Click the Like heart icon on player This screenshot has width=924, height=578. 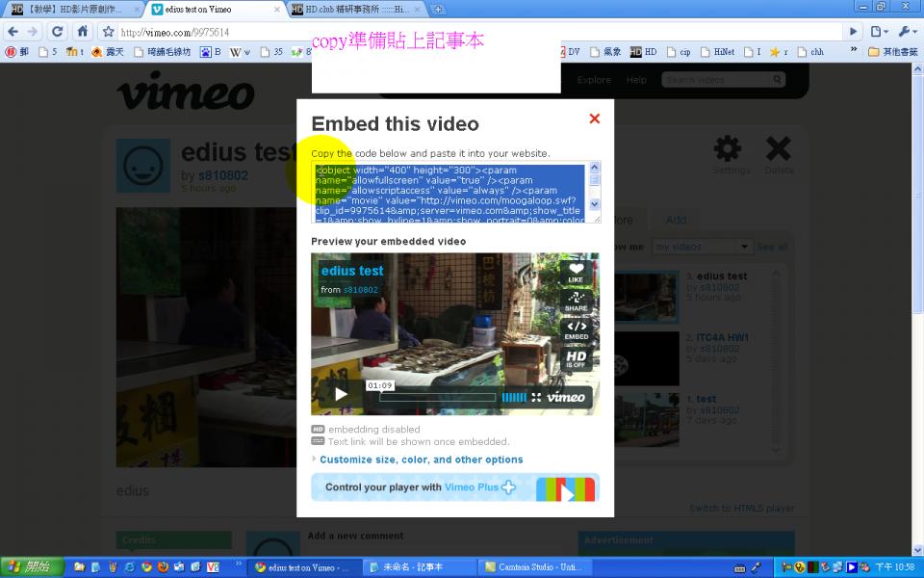[576, 272]
